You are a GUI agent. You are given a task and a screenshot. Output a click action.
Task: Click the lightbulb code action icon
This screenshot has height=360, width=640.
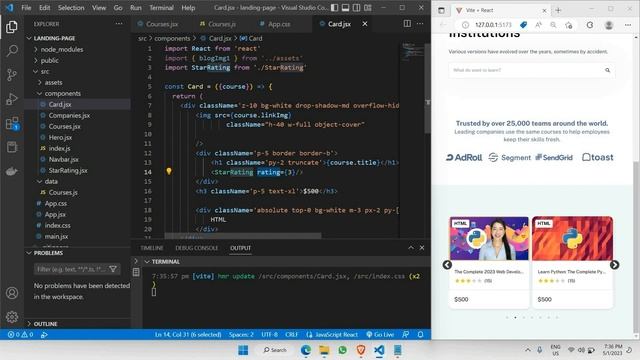[169, 171]
